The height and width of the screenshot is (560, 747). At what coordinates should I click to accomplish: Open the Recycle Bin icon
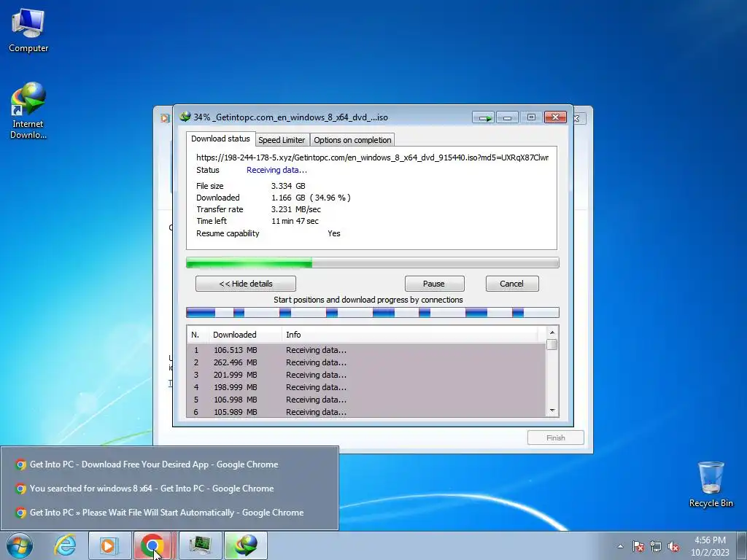point(711,484)
